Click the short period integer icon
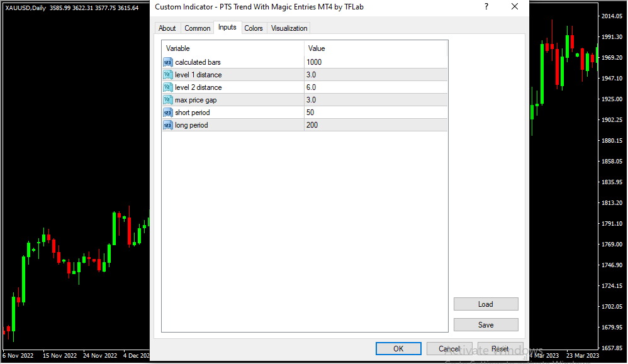This screenshot has height=364, width=628. point(167,113)
